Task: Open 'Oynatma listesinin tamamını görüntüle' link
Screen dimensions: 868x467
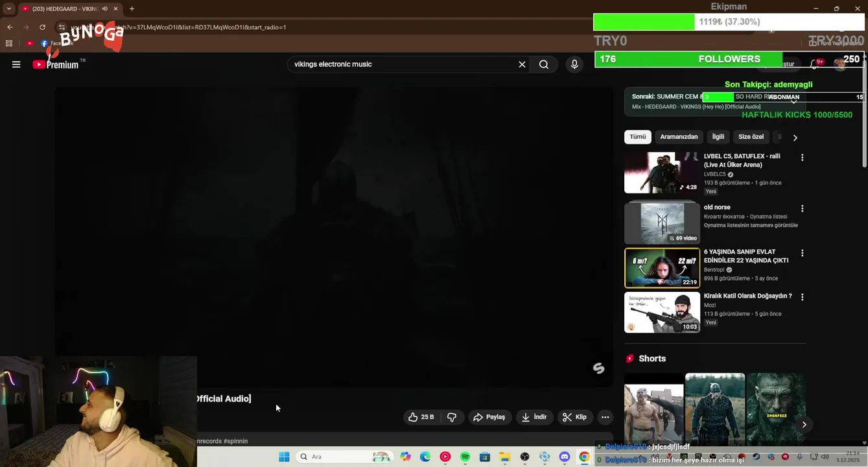Action: point(751,225)
